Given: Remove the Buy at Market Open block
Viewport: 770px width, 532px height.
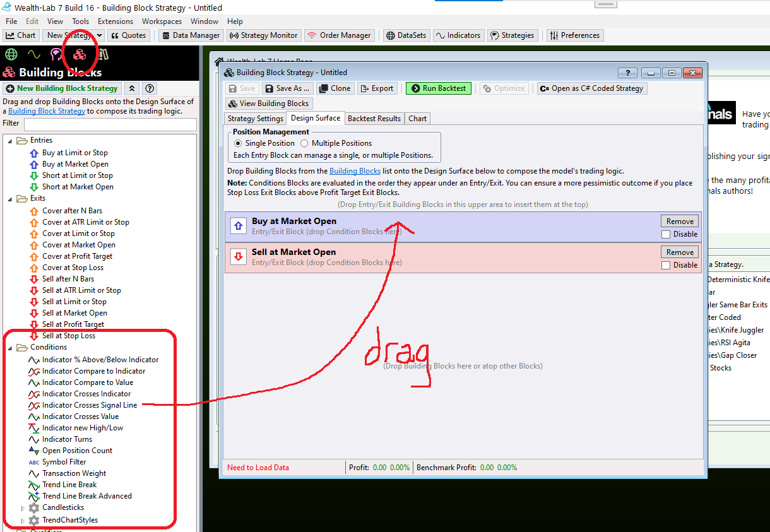Looking at the screenshot, I should 680,221.
